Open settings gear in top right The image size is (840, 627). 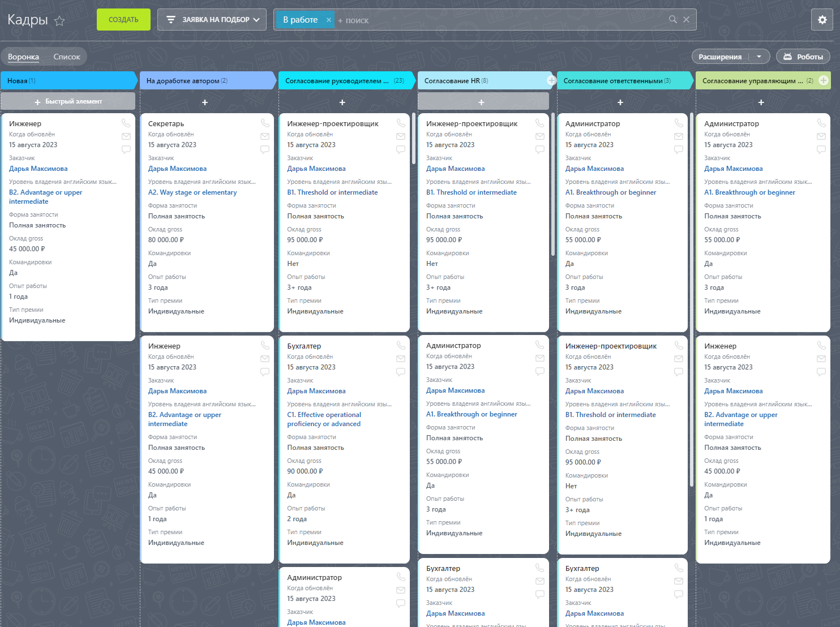point(822,20)
